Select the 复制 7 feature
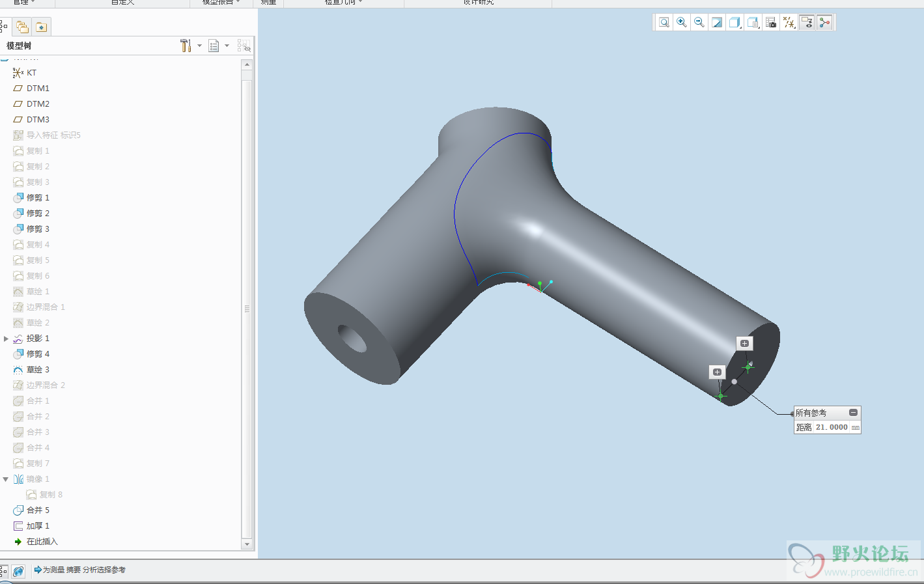The width and height of the screenshot is (924, 584). tap(31, 464)
